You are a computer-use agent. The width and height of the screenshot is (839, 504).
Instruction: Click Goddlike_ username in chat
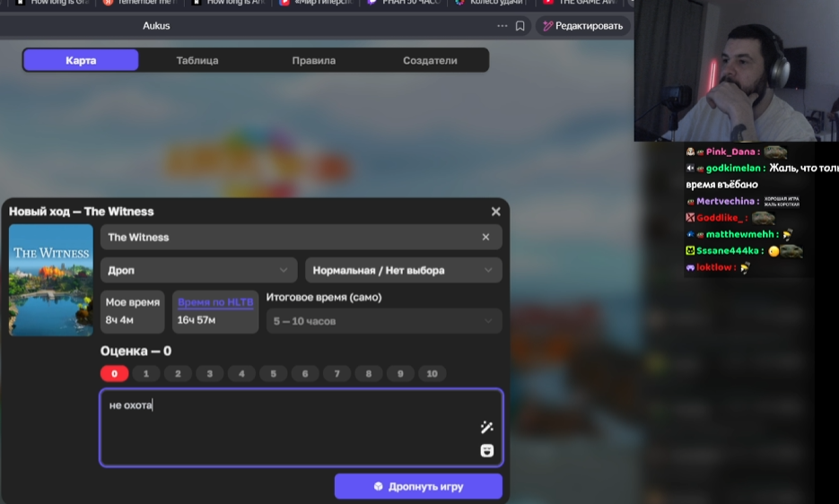click(x=720, y=218)
